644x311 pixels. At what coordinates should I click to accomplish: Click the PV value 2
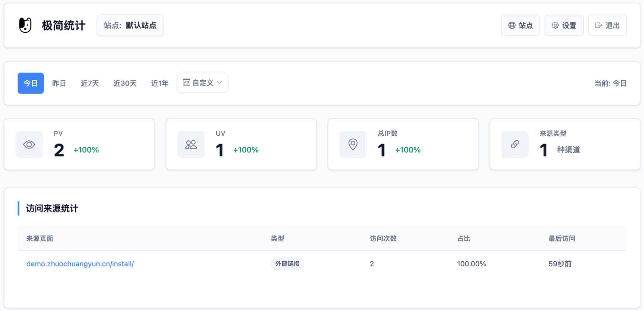(x=59, y=150)
